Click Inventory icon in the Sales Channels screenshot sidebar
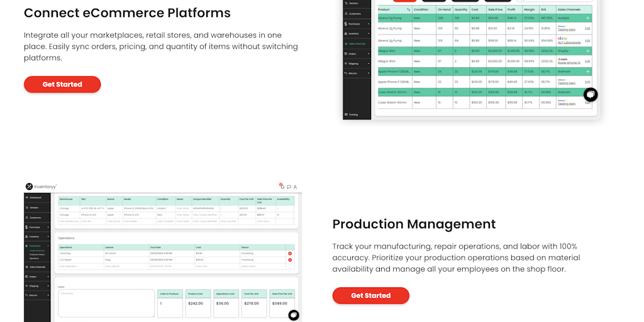The width and height of the screenshot is (644, 322). 346,34
